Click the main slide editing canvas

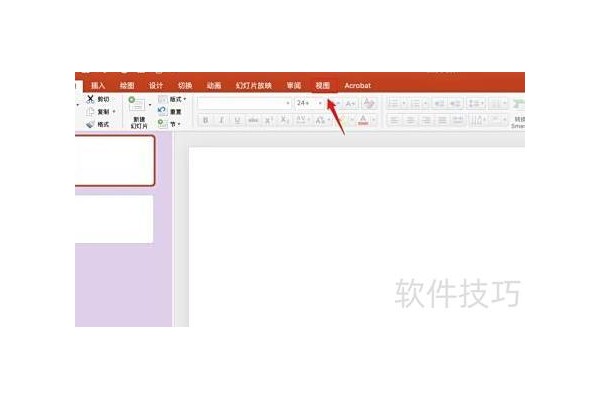tap(356, 237)
